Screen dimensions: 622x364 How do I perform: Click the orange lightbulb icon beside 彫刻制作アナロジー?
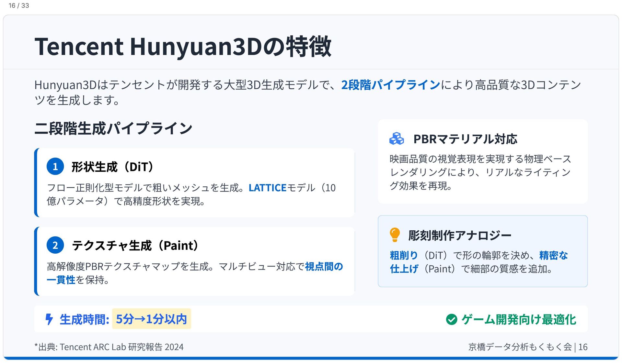click(395, 235)
